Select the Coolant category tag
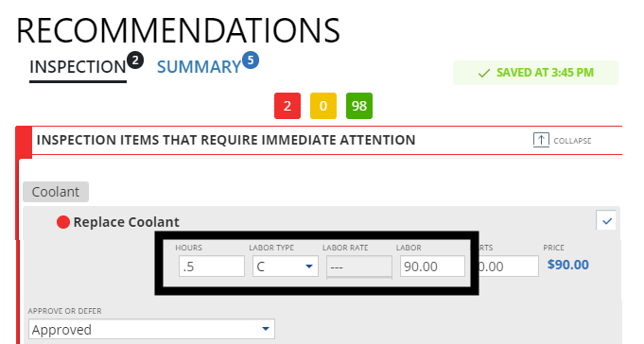Screen dimensions: 644x344 click(56, 192)
